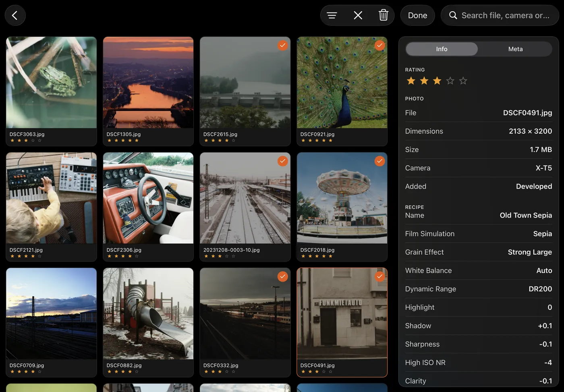
Task: Switch to the Meta tab
Action: 515,49
